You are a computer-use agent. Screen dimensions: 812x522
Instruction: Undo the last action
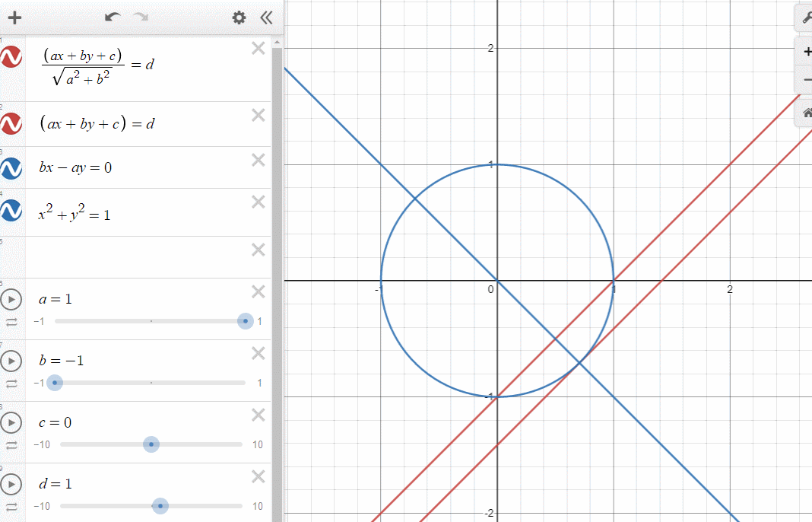(x=113, y=18)
